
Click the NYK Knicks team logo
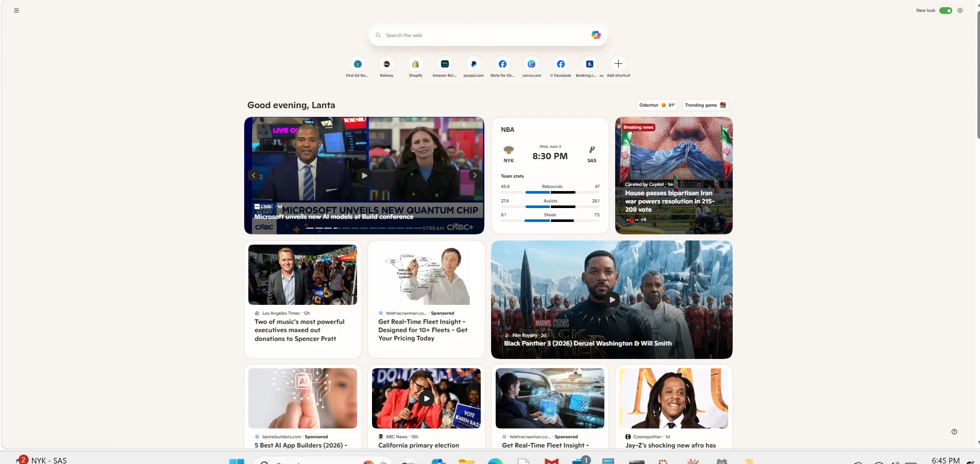509,150
